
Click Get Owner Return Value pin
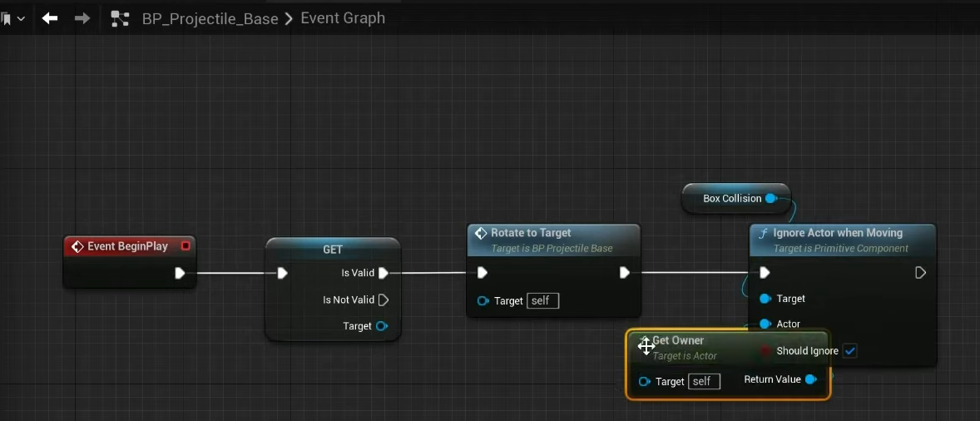[x=810, y=379]
